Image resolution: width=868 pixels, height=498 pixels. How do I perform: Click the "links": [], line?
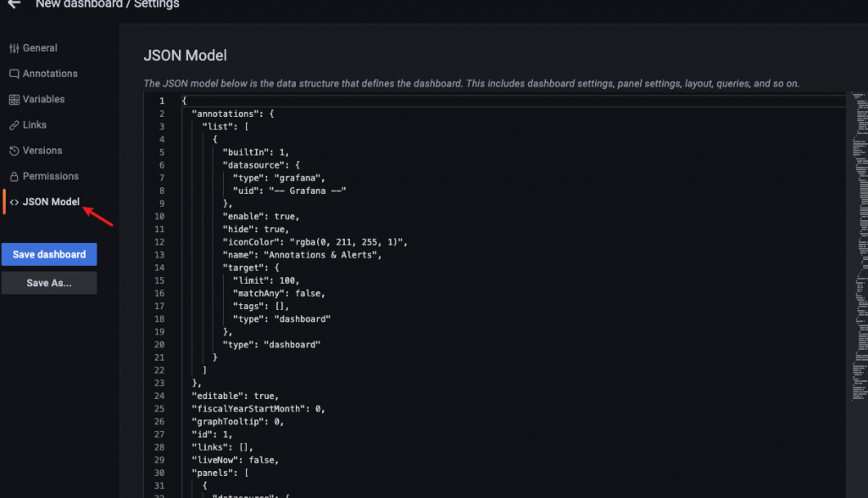[x=223, y=447]
